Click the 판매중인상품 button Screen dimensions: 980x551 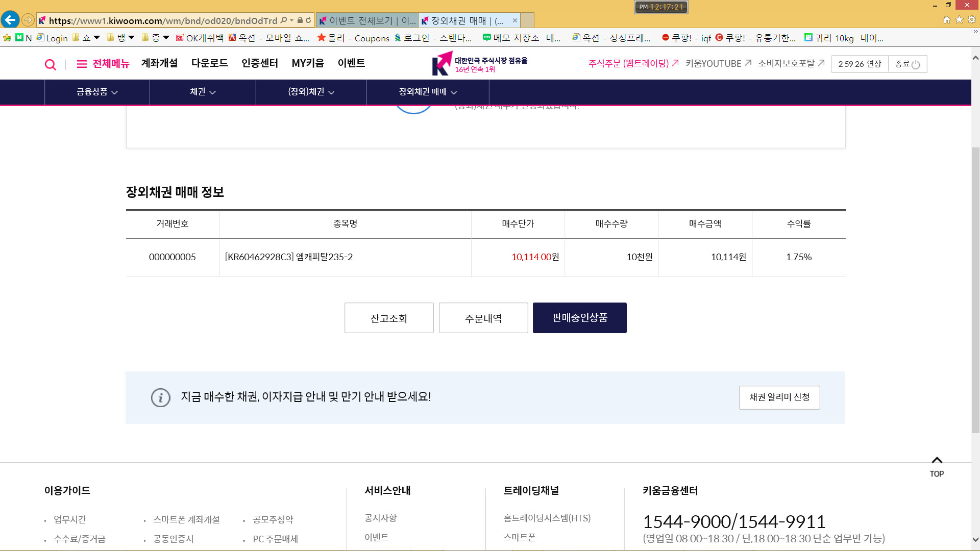(579, 318)
